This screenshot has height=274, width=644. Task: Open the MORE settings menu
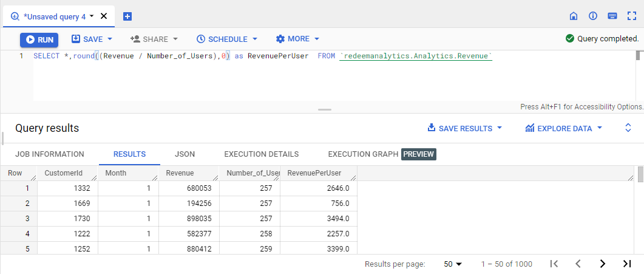coord(293,39)
